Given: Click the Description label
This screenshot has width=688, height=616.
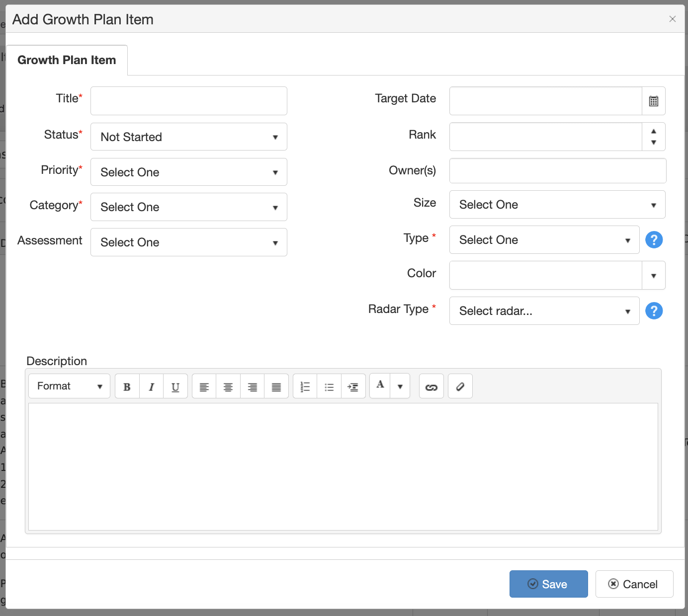Looking at the screenshot, I should click(x=57, y=361).
